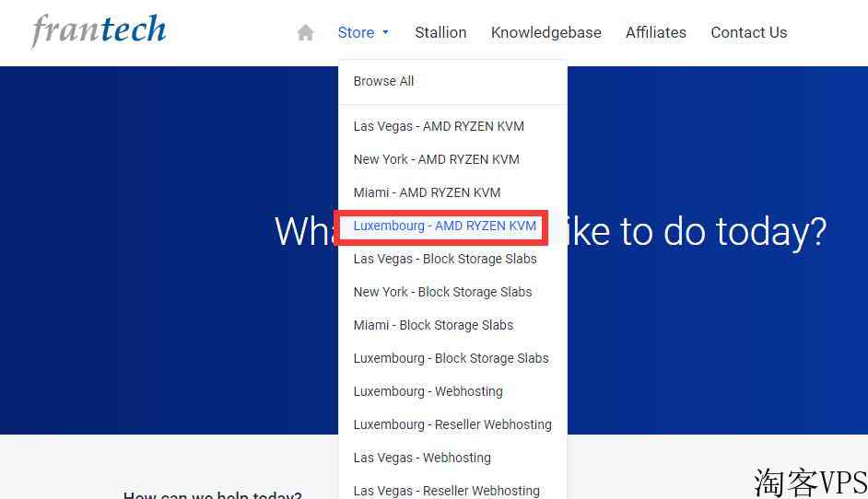This screenshot has width=868, height=499.
Task: Select Luxembourg - AMD RYZEN KVM
Action: [444, 226]
